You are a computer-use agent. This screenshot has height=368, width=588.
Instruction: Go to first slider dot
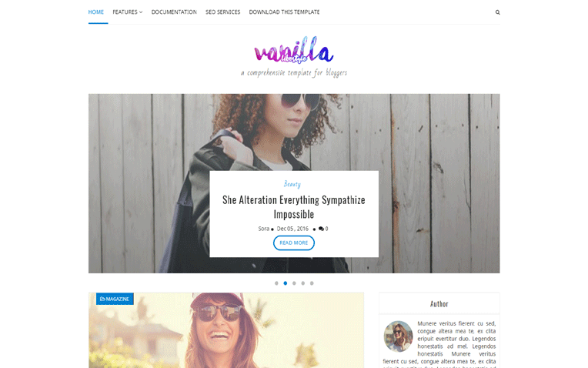276,283
